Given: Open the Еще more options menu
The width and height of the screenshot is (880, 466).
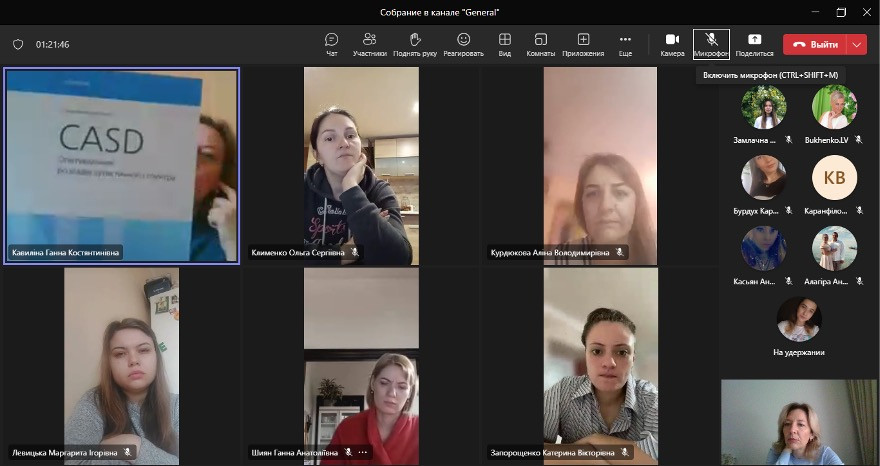Looking at the screenshot, I should click(625, 44).
